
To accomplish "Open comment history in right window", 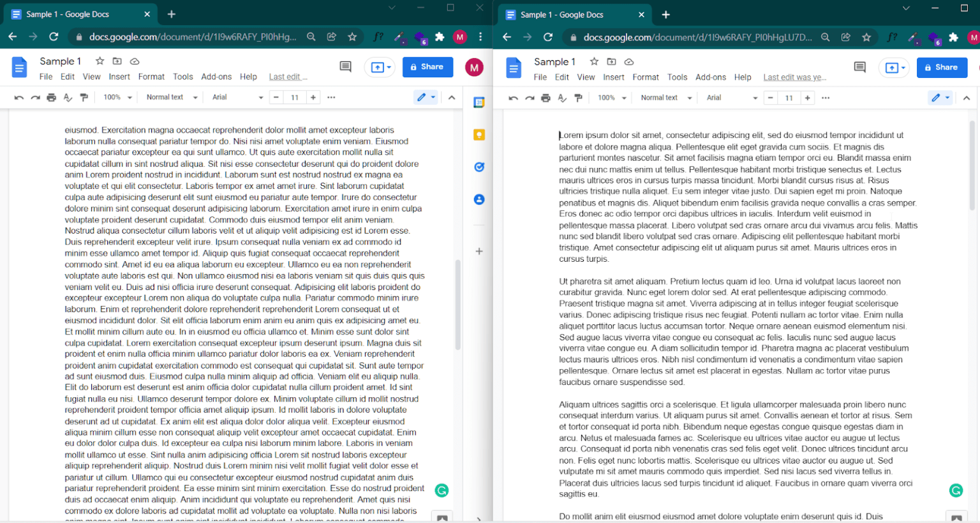I will pos(860,67).
